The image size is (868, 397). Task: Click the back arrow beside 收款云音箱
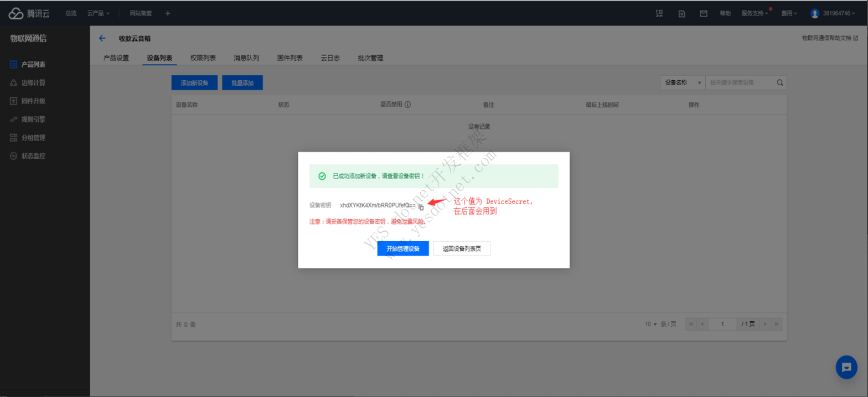coord(102,38)
